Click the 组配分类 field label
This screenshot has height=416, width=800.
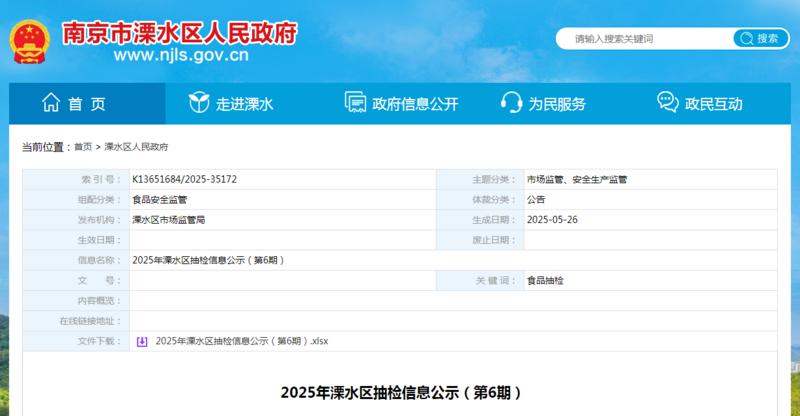(99, 200)
